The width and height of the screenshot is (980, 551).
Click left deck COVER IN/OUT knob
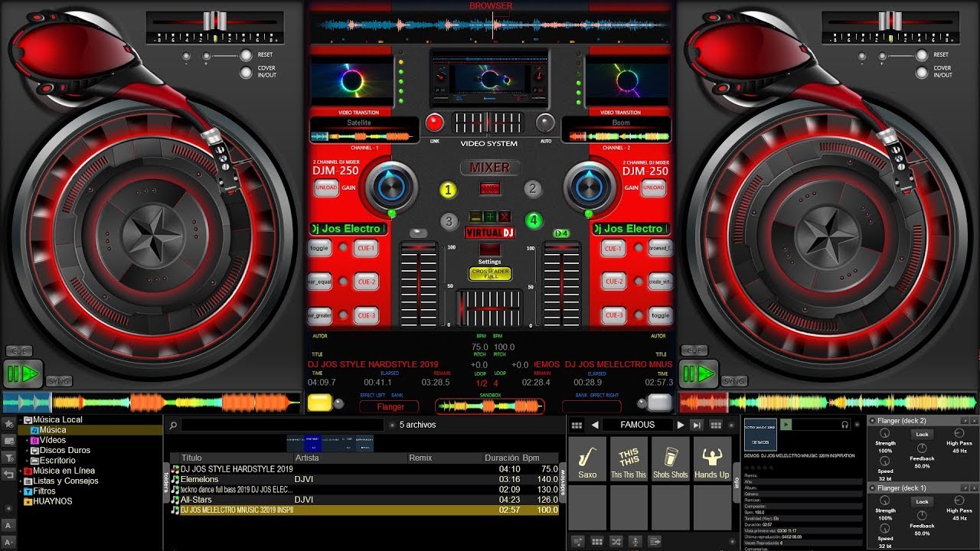246,73
